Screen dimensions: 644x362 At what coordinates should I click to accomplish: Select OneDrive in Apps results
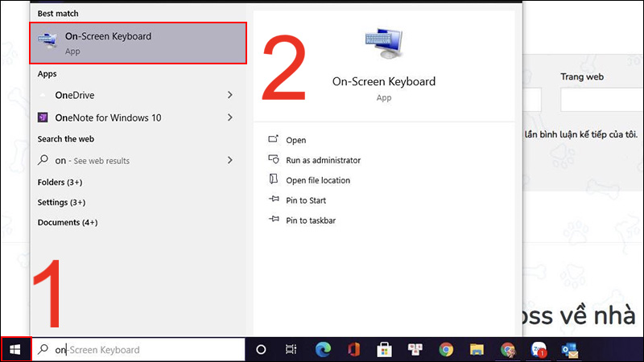tap(138, 95)
